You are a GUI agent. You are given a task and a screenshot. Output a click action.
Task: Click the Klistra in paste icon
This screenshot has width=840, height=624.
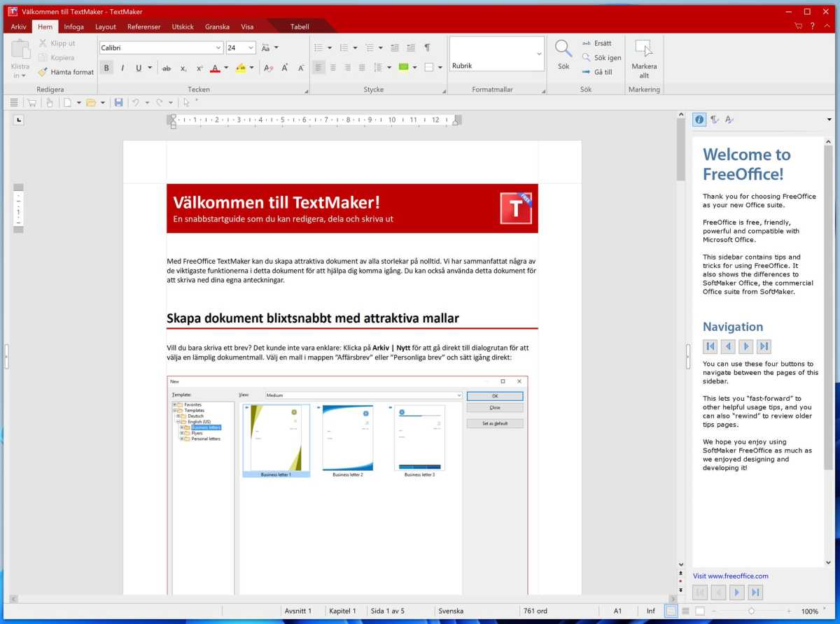20,50
